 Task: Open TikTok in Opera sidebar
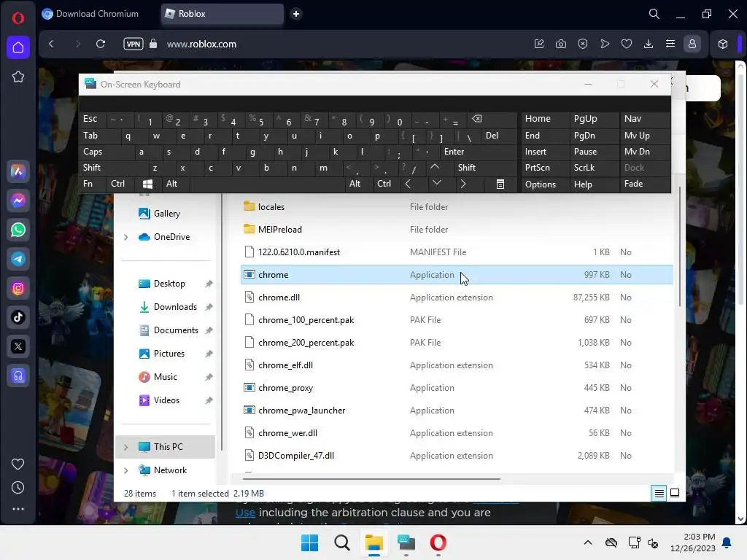(x=18, y=317)
